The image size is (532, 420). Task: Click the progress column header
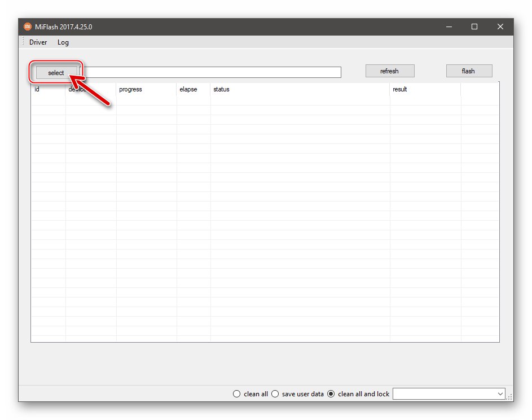[146, 89]
